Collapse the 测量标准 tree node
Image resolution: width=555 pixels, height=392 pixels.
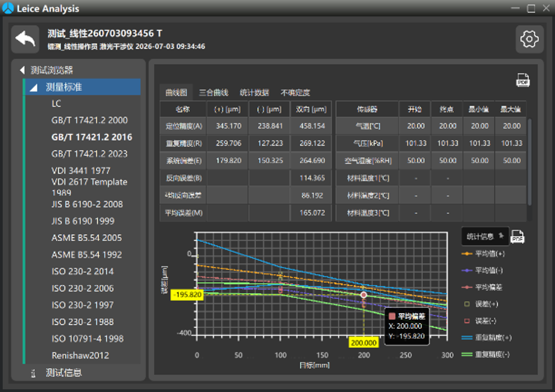tap(33, 87)
